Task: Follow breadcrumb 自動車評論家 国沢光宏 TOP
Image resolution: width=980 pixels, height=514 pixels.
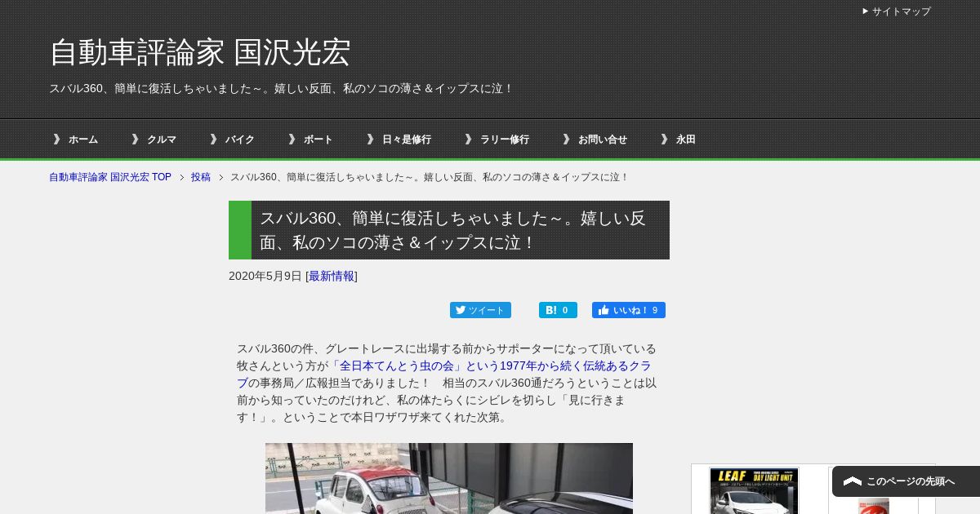Action: coord(110,177)
